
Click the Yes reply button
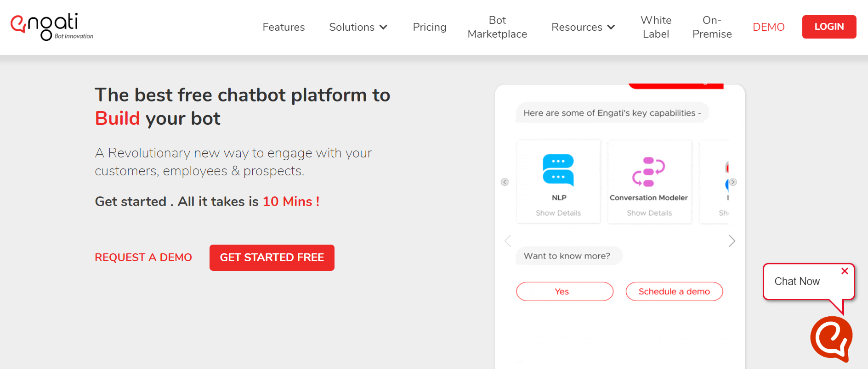[565, 291]
